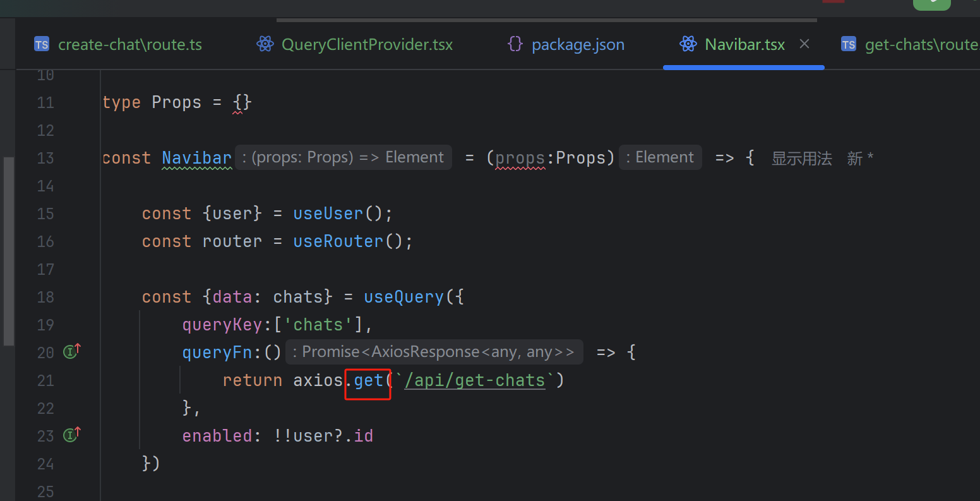Click the vertical scrollbar thumb on left edge

8,251
